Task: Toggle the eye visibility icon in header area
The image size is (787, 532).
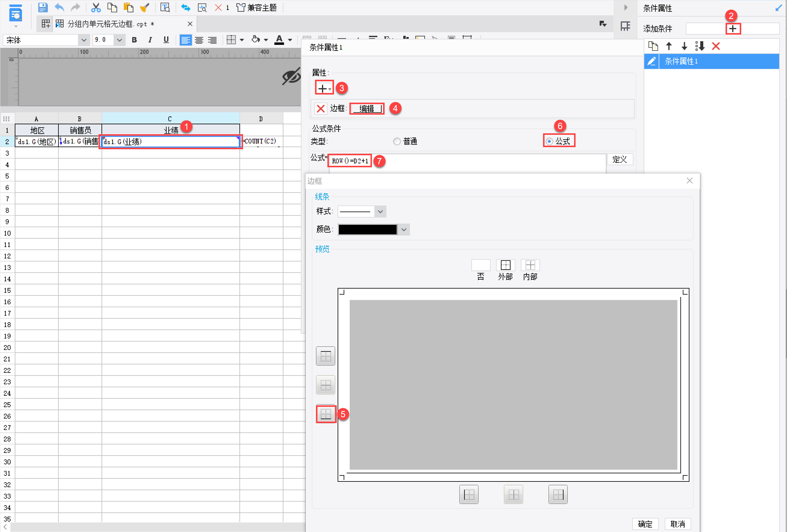Action: pyautogui.click(x=291, y=76)
